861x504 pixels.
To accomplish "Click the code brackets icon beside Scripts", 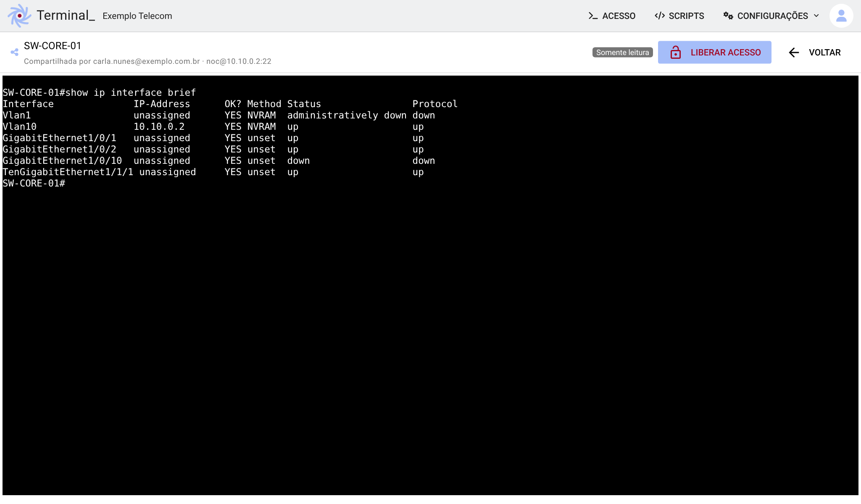I will (x=660, y=16).
